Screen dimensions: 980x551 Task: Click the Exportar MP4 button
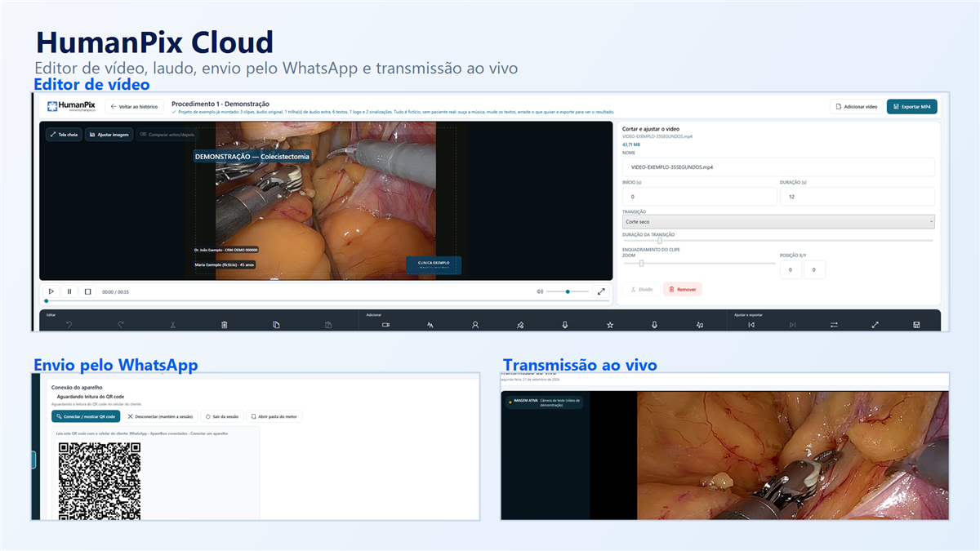912,106
